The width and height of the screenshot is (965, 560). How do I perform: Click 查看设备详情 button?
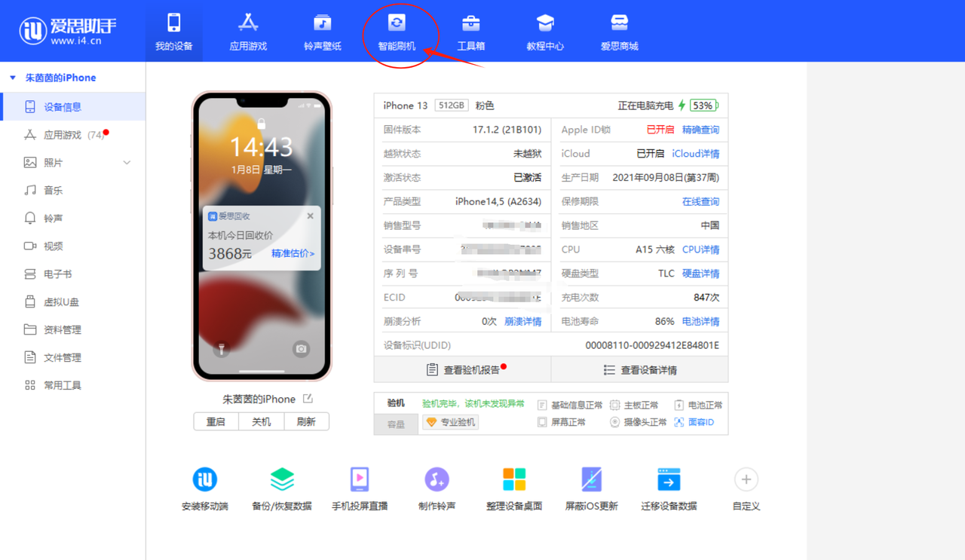pos(640,370)
